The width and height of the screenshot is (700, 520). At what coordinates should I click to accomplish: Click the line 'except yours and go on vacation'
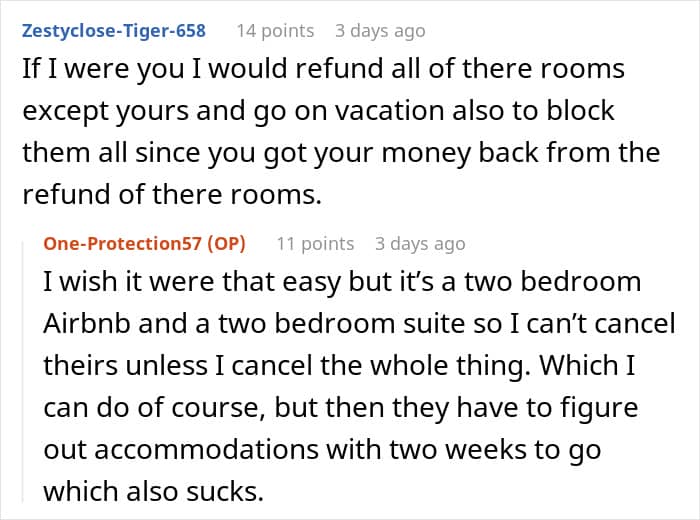(x=318, y=111)
